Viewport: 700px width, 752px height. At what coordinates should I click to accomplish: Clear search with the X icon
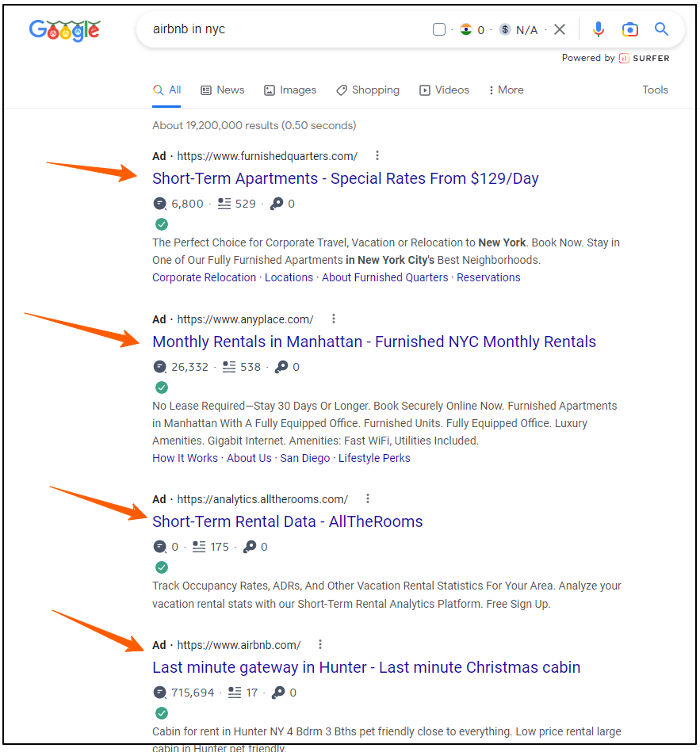(x=560, y=30)
